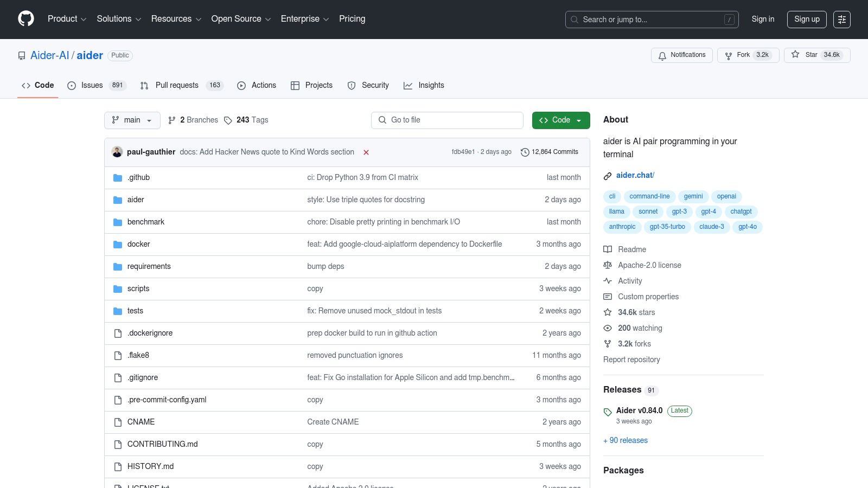Open the aider.chat website link
868x488 pixels.
(635, 175)
